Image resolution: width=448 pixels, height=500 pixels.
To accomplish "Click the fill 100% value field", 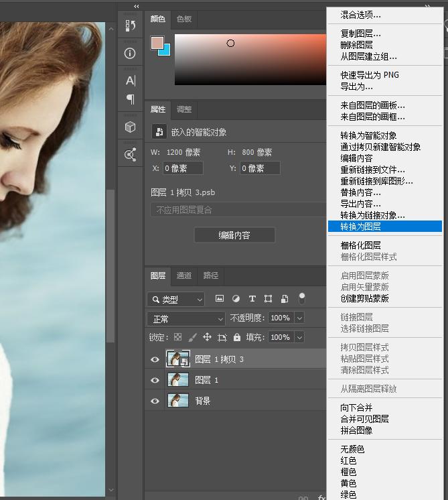I will pos(281,337).
